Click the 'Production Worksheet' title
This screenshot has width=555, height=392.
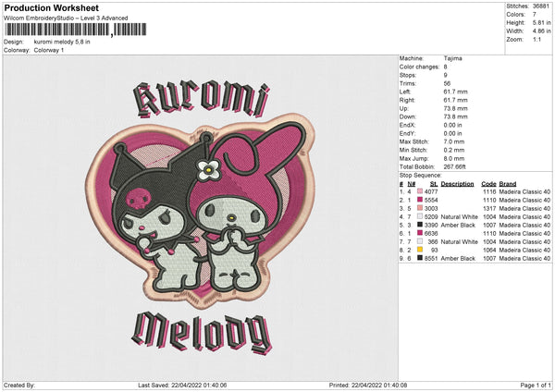[51, 7]
